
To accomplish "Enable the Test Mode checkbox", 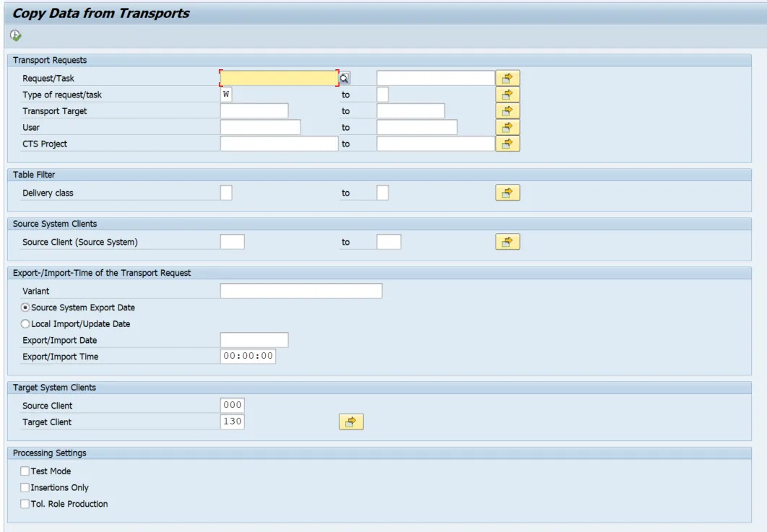I will coord(25,471).
